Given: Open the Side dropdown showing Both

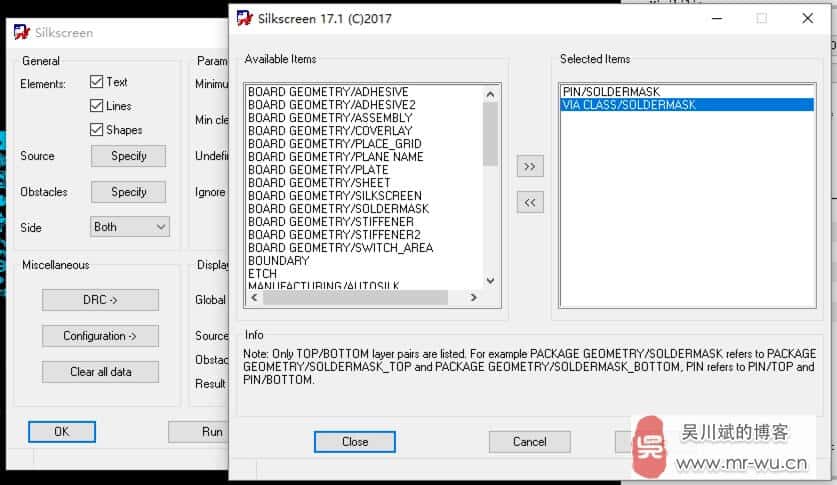Looking at the screenshot, I should [x=130, y=227].
